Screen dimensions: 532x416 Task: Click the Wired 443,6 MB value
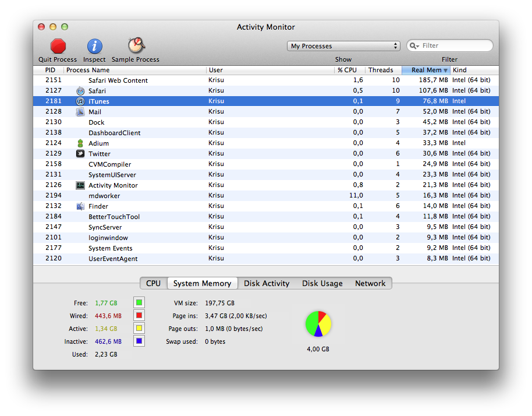click(x=108, y=316)
